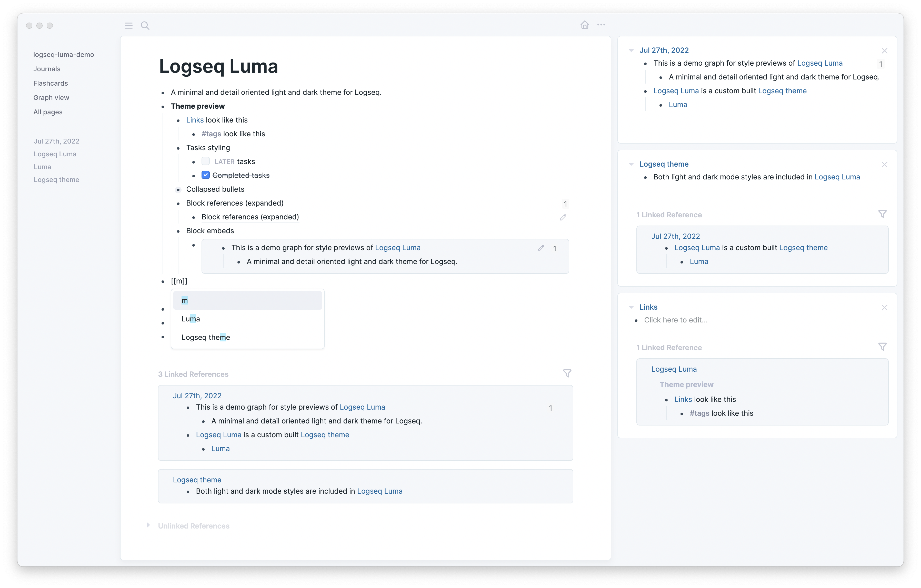Click filter icon in Logseq theme sidebar panel
The width and height of the screenshot is (921, 588).
[x=882, y=214]
